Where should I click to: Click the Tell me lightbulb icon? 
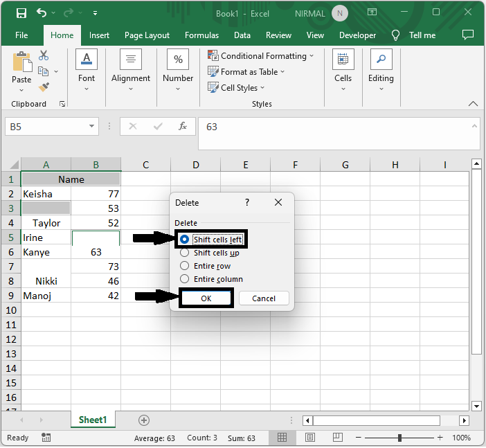click(395, 35)
